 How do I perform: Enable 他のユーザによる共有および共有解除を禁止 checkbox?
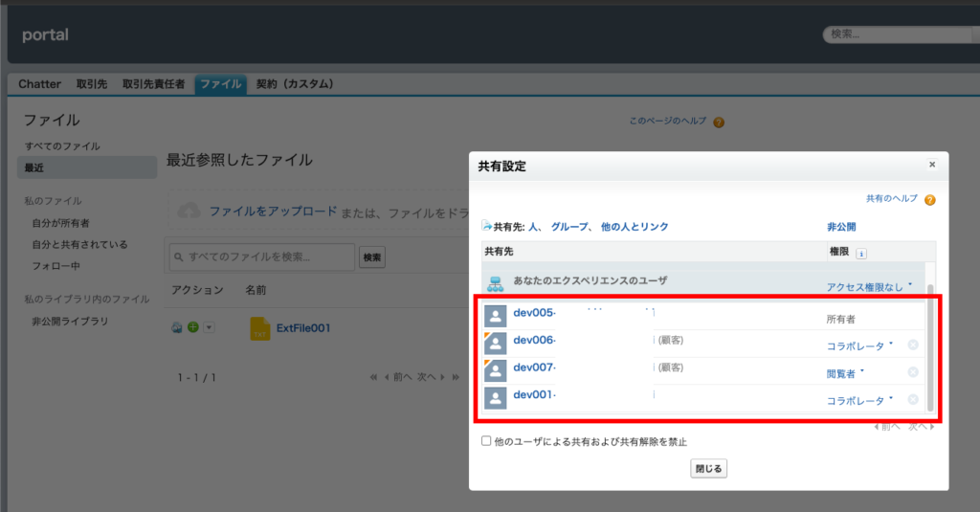[487, 441]
